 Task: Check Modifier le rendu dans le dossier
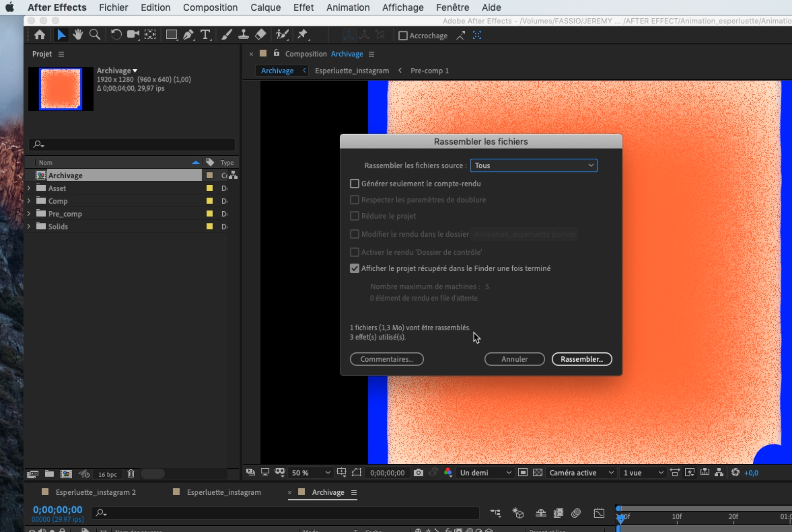[x=354, y=234]
